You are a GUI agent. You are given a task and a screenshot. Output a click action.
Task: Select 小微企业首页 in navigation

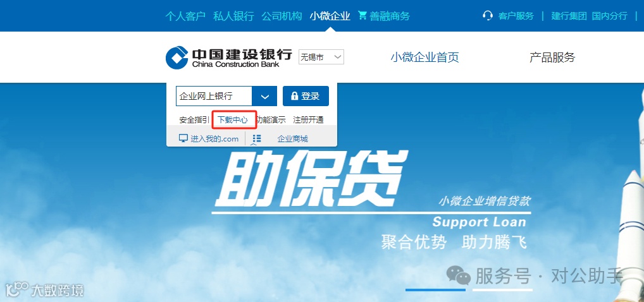click(424, 57)
